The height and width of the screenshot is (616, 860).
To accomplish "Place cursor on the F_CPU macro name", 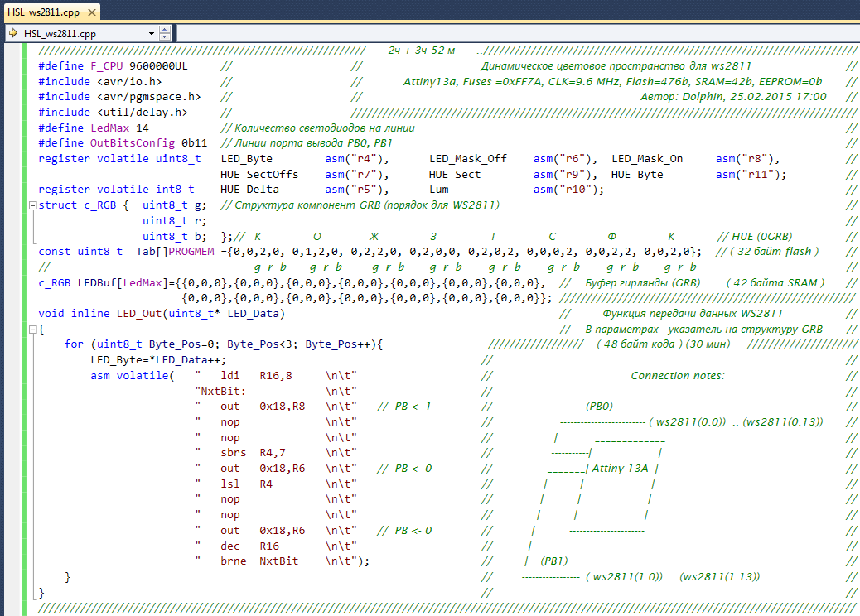I will [x=107, y=66].
